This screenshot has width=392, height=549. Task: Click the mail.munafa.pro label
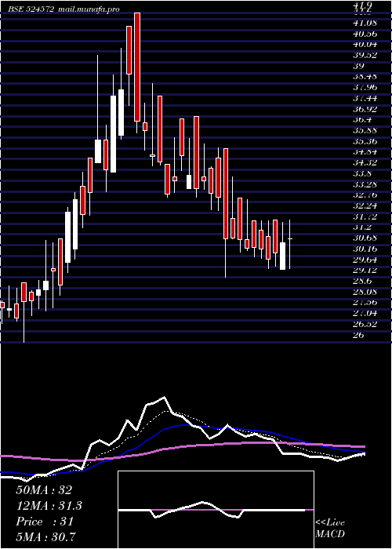(x=88, y=9)
